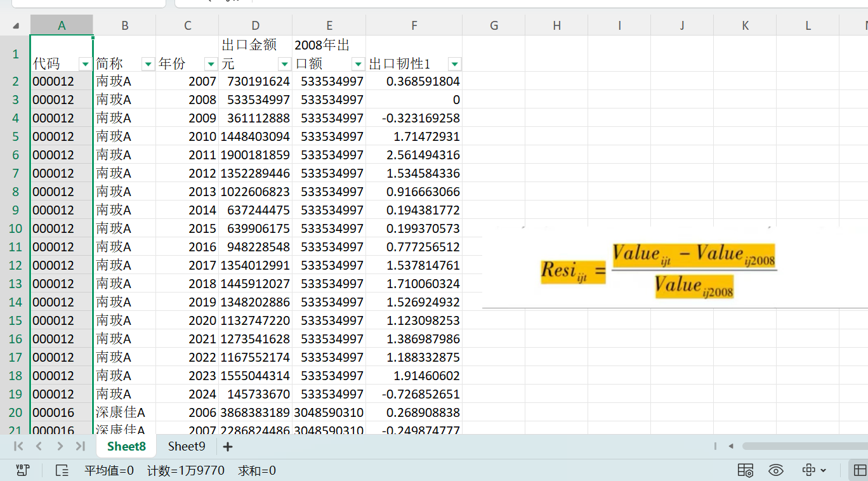Select cell with value 1445912027
This screenshot has height=481, width=868.
pos(255,284)
